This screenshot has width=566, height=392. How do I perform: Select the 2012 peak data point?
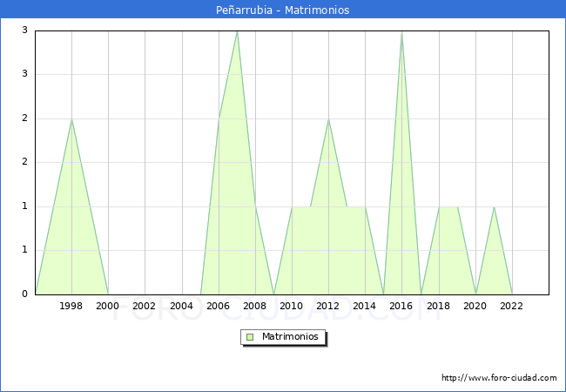pyautogui.click(x=328, y=119)
